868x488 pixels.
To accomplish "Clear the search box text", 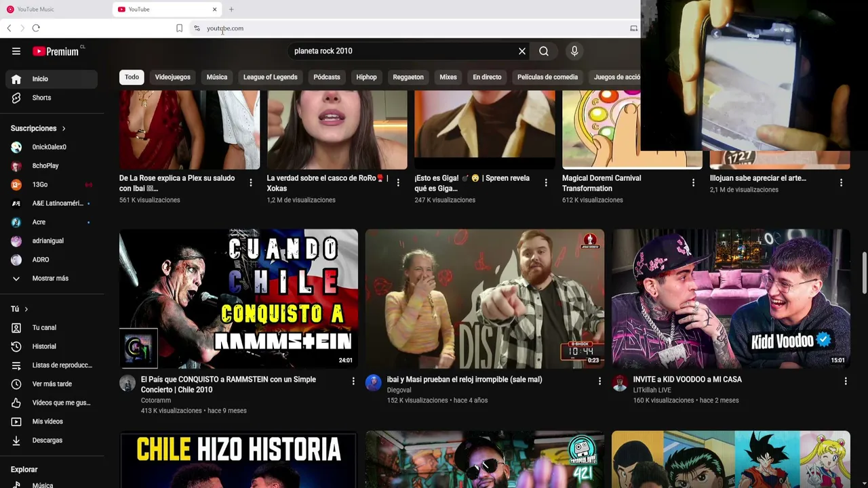I will pos(522,51).
